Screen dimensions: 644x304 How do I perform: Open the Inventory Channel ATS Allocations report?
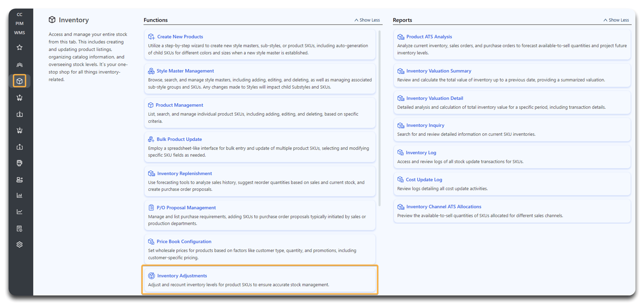tap(444, 206)
